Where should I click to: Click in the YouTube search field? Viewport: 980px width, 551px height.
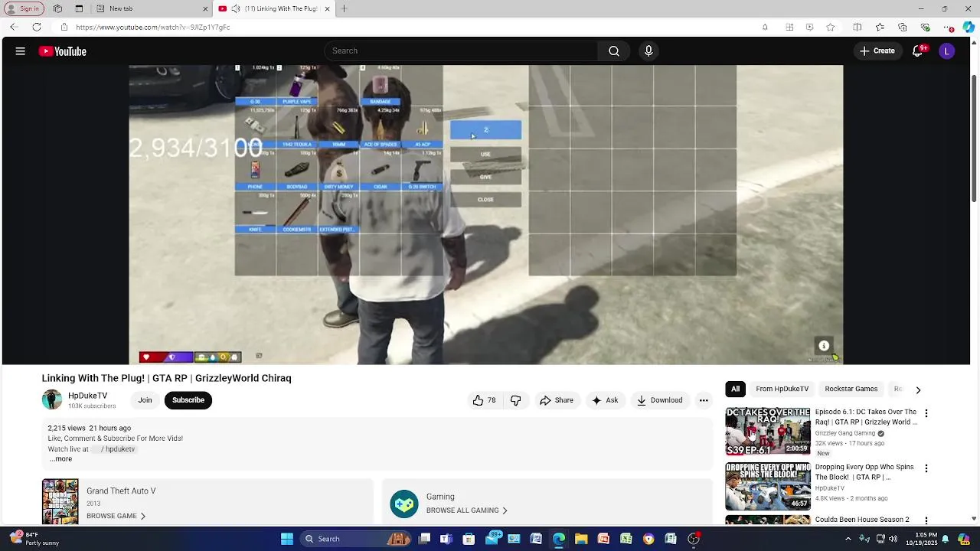click(461, 51)
